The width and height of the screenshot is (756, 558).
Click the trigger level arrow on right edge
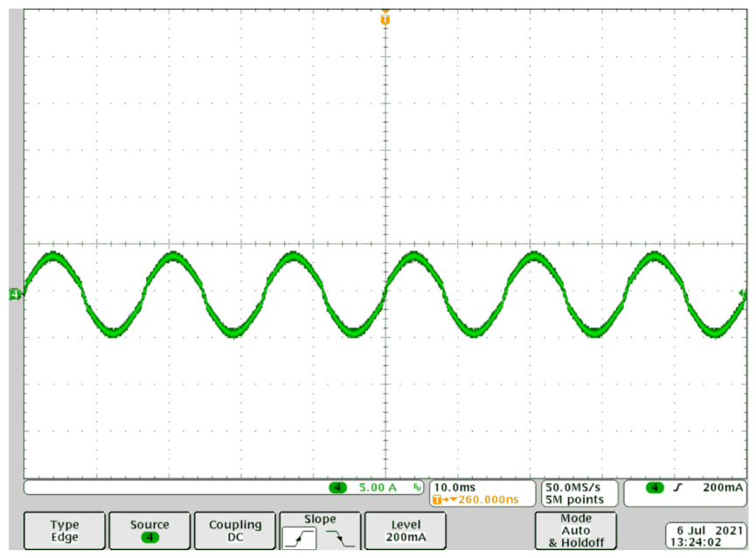click(x=743, y=294)
